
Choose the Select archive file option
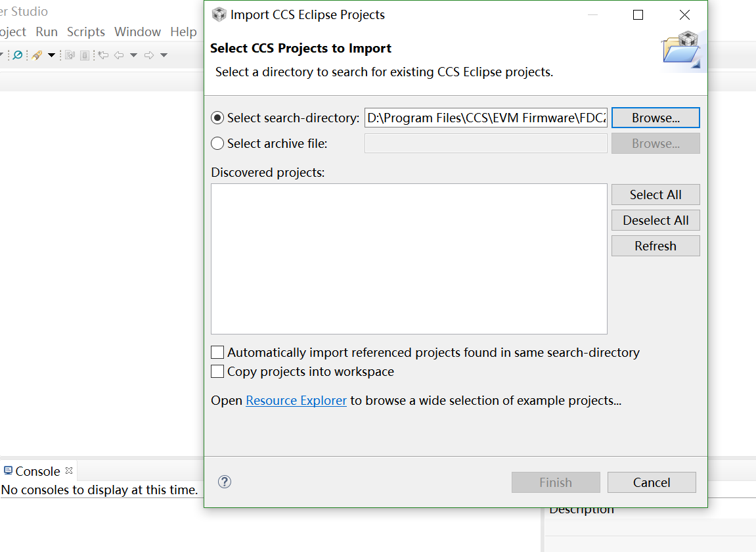[x=217, y=143]
